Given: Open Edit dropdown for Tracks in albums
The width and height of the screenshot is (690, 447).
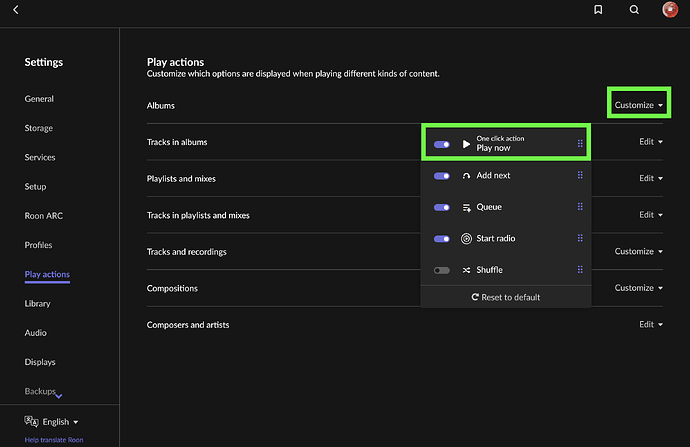Looking at the screenshot, I should tap(650, 142).
